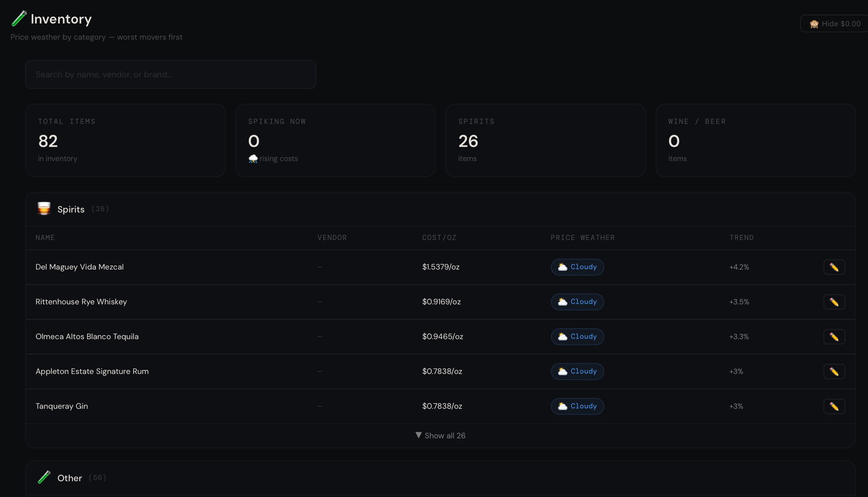This screenshot has height=497, width=868.
Task: Click the +3% trend for Tanqueray Gin
Action: tap(736, 406)
